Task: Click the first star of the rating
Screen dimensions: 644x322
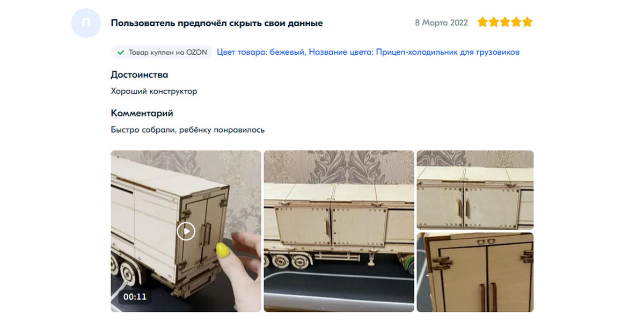Action: [482, 23]
